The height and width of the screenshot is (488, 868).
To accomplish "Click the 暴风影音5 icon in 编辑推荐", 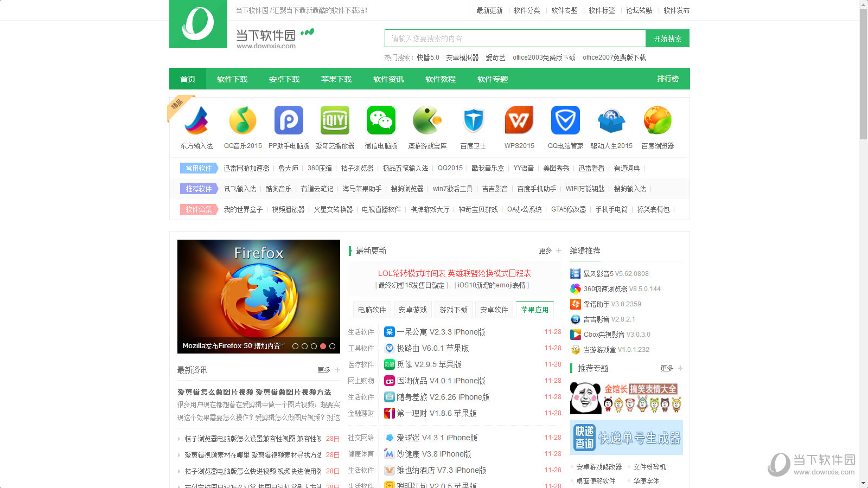I will point(575,273).
